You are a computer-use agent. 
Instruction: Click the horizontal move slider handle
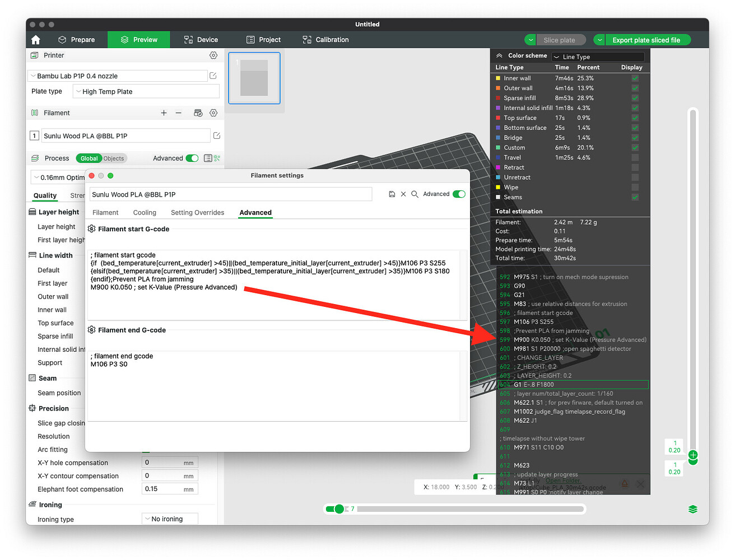(339, 509)
